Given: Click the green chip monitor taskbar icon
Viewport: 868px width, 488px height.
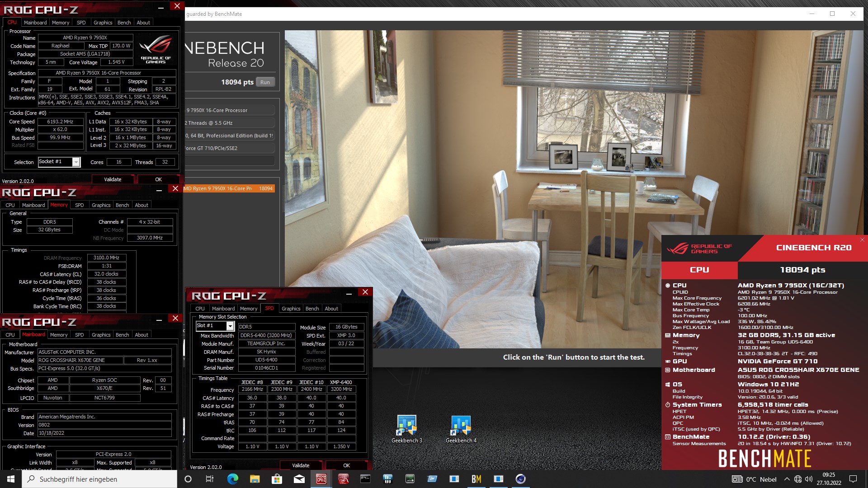Looking at the screenshot, I should (x=410, y=479).
